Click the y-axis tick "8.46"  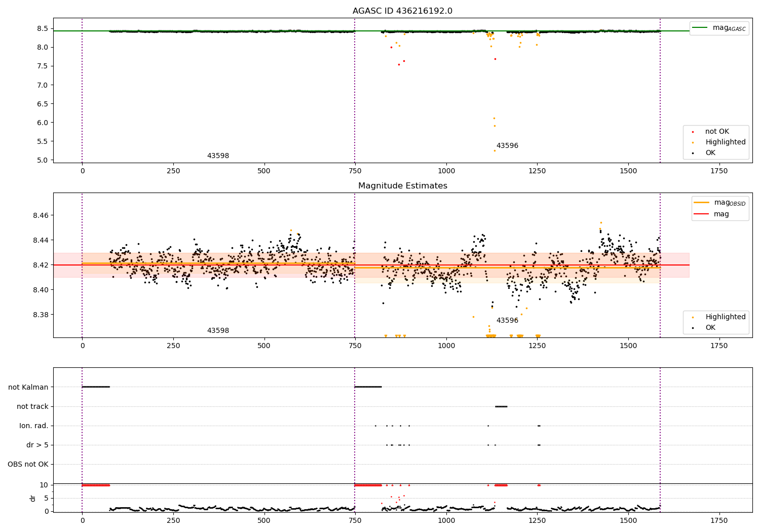click(x=41, y=216)
